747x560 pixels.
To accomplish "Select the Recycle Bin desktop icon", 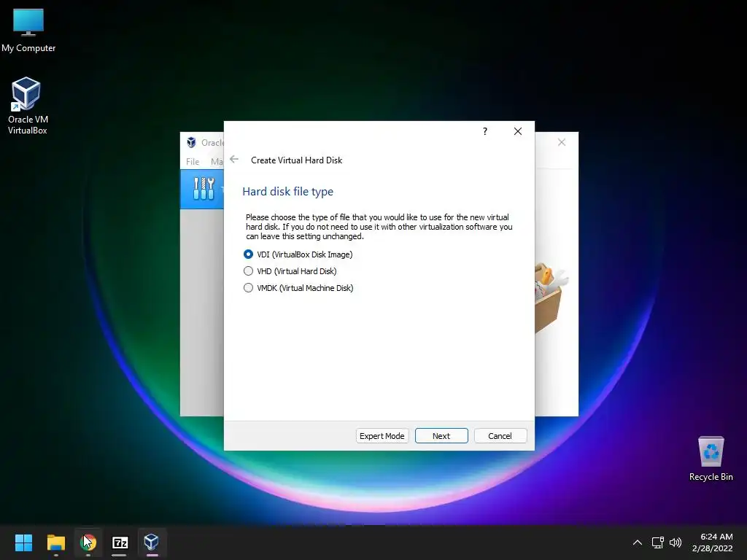I will (x=711, y=459).
